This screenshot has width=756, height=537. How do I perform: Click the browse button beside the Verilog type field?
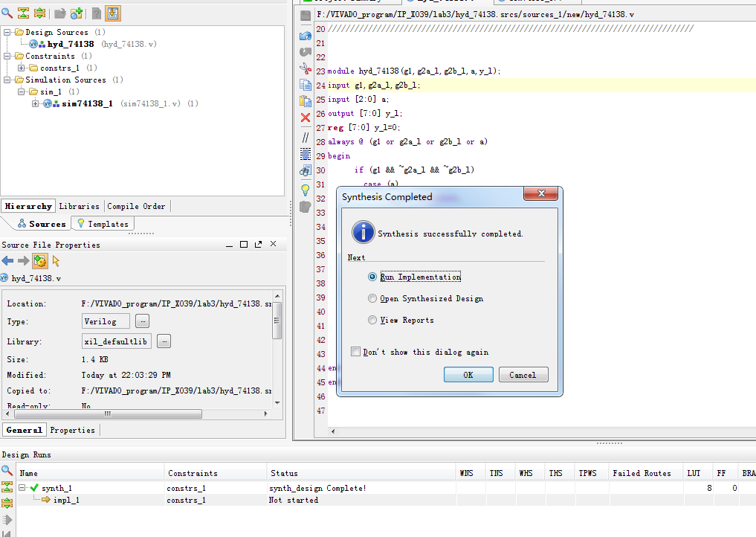(x=142, y=321)
